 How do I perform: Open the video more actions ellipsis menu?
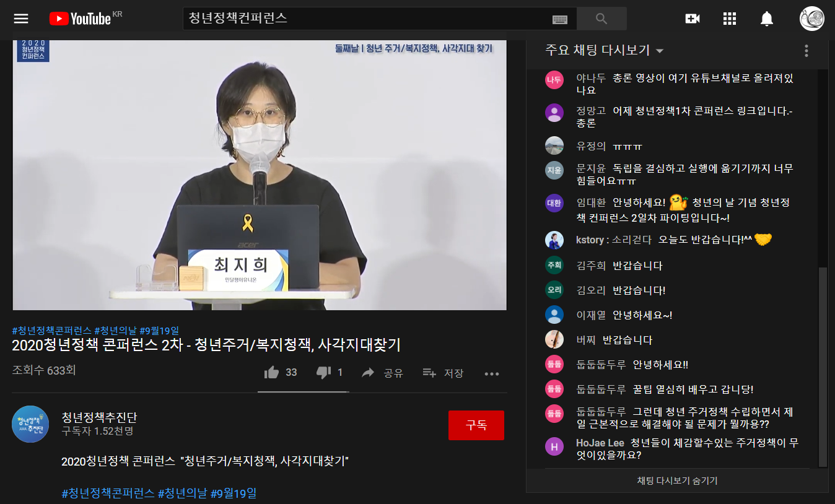492,373
